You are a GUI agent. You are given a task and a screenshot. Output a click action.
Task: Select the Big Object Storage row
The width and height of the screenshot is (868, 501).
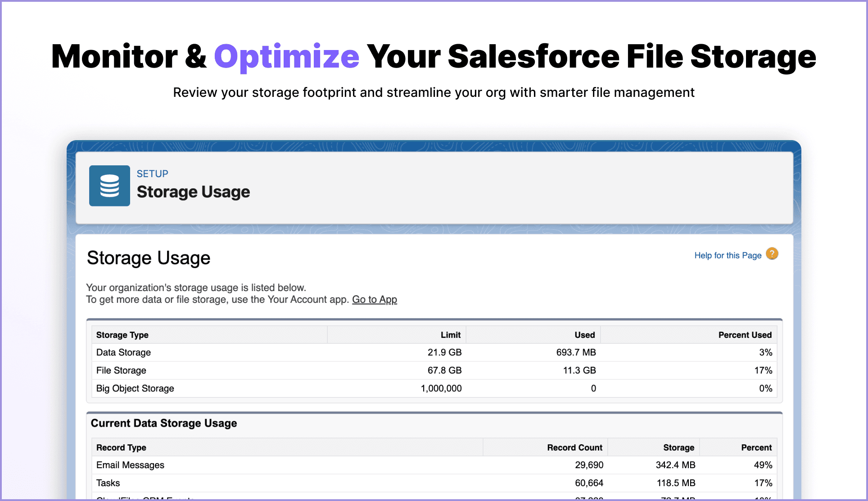135,388
